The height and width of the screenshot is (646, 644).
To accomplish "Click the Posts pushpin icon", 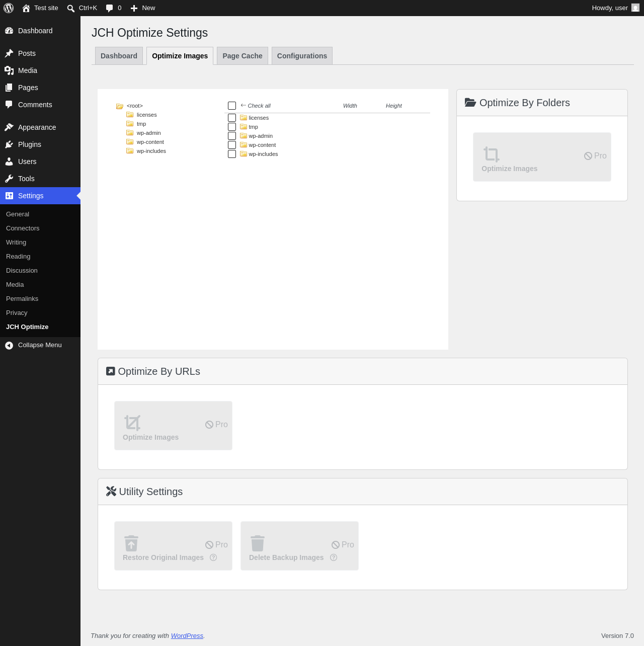I will coord(9,53).
